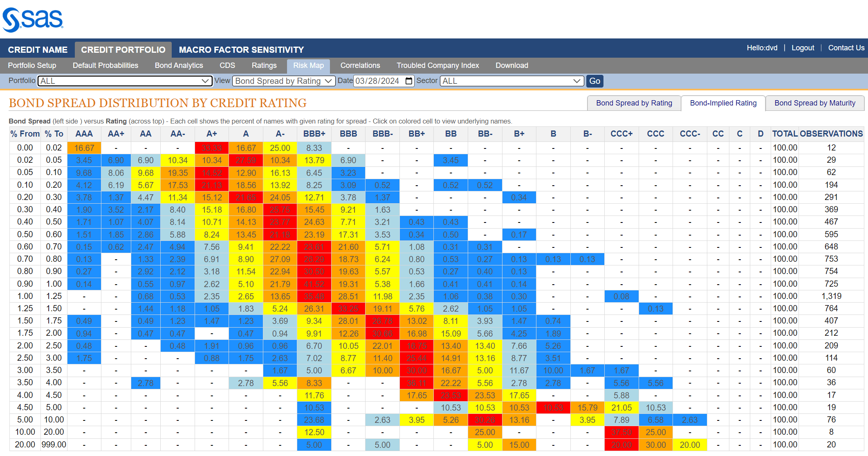Go to the Download page
The width and height of the screenshot is (868, 456).
(511, 65)
